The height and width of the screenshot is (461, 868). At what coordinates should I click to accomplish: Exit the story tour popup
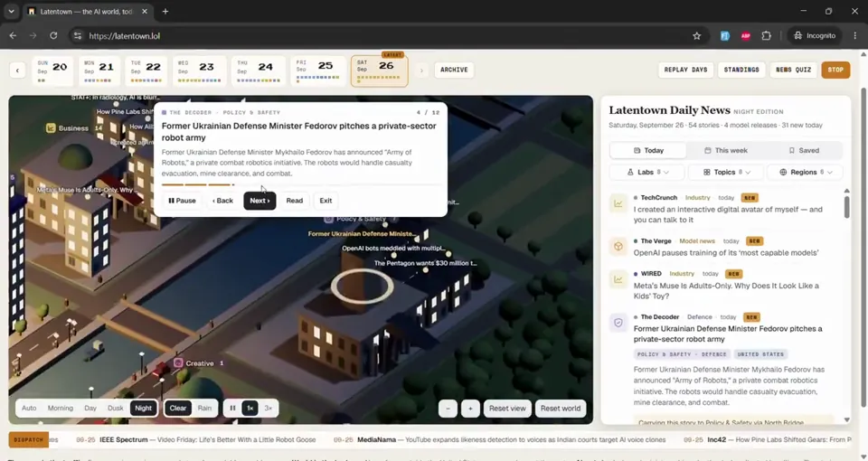pyautogui.click(x=325, y=201)
